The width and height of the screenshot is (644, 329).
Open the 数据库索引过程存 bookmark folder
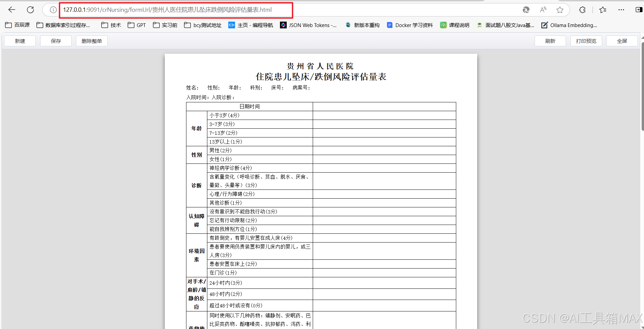pyautogui.click(x=63, y=25)
